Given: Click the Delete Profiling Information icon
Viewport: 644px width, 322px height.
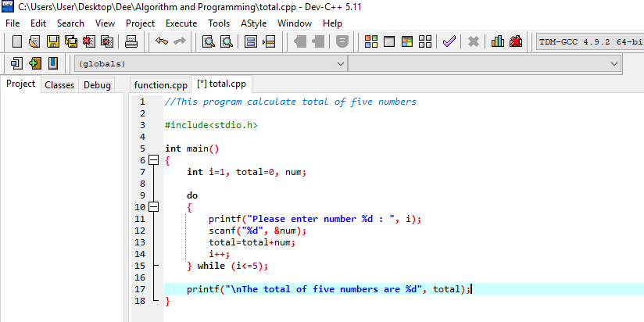Looking at the screenshot, I should [516, 41].
